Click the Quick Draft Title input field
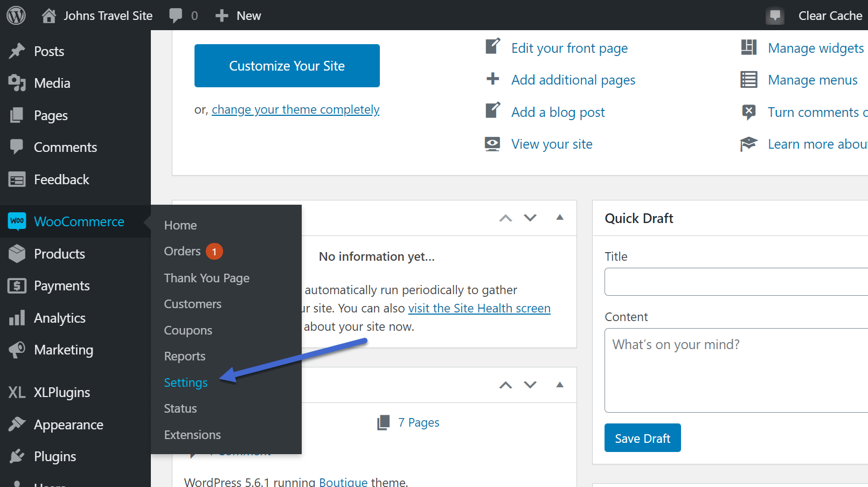The width and height of the screenshot is (868, 487). 736,282
